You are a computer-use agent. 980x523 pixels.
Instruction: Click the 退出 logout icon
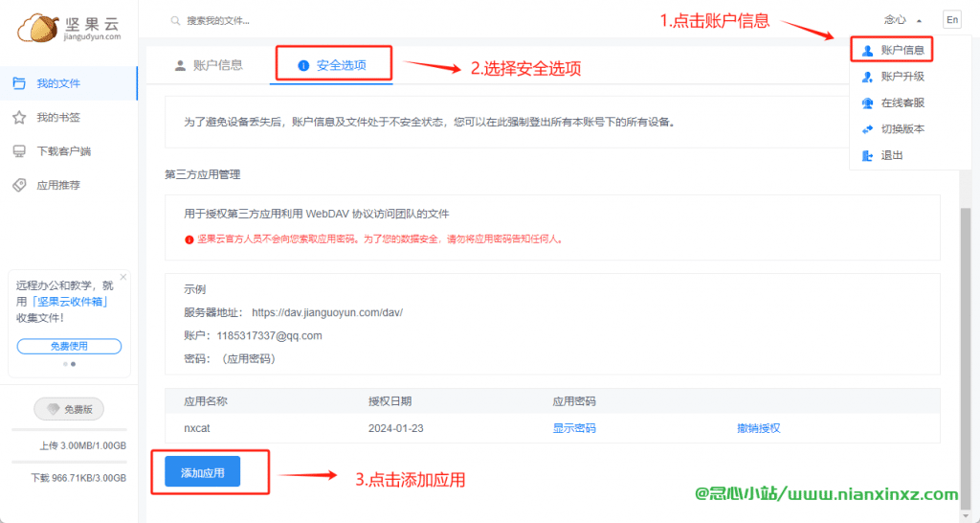(x=867, y=156)
